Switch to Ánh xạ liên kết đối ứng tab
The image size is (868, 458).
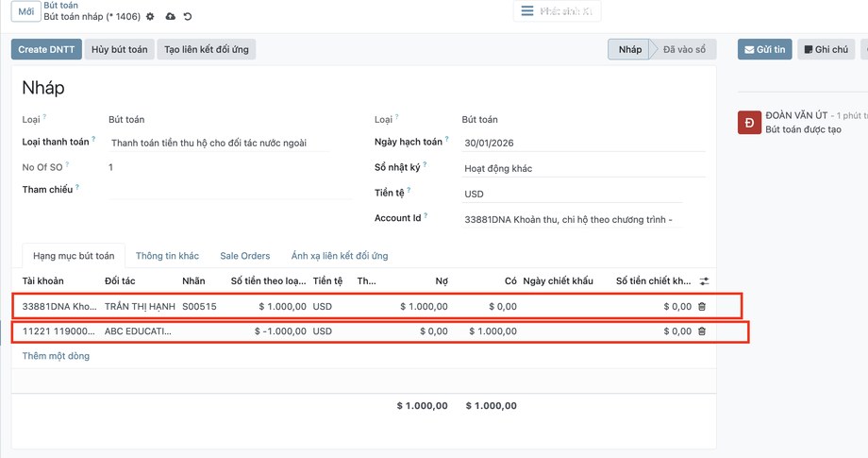pos(340,256)
